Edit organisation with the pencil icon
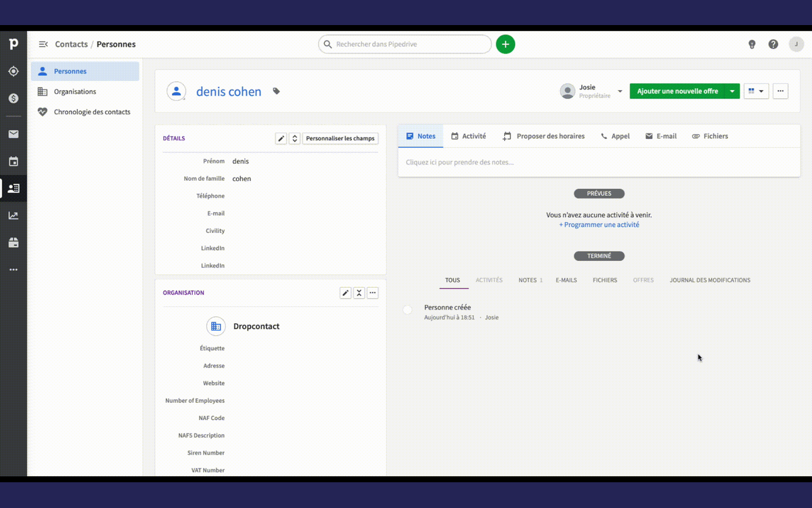The height and width of the screenshot is (508, 812). (x=345, y=293)
